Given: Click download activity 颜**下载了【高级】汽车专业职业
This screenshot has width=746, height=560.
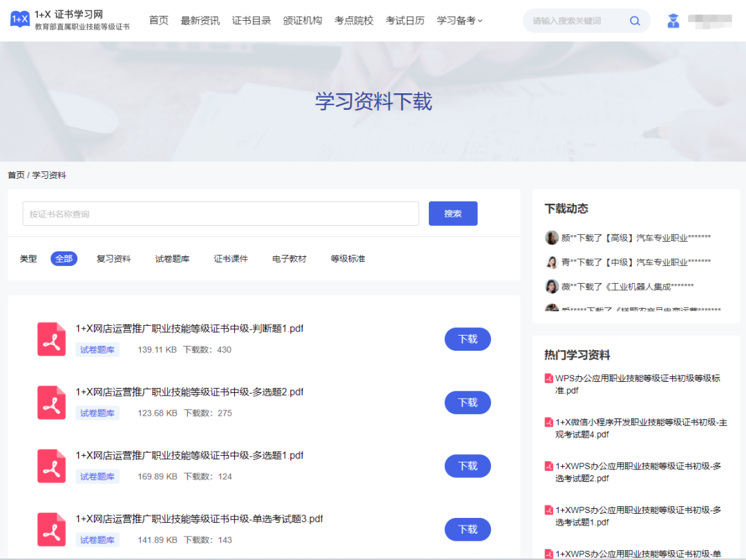Looking at the screenshot, I should point(636,238).
